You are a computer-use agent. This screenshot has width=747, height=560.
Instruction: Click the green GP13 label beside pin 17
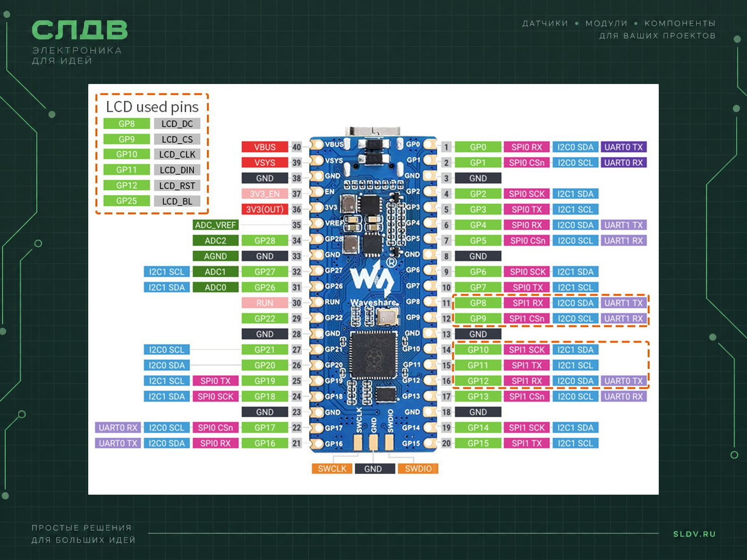pyautogui.click(x=478, y=396)
